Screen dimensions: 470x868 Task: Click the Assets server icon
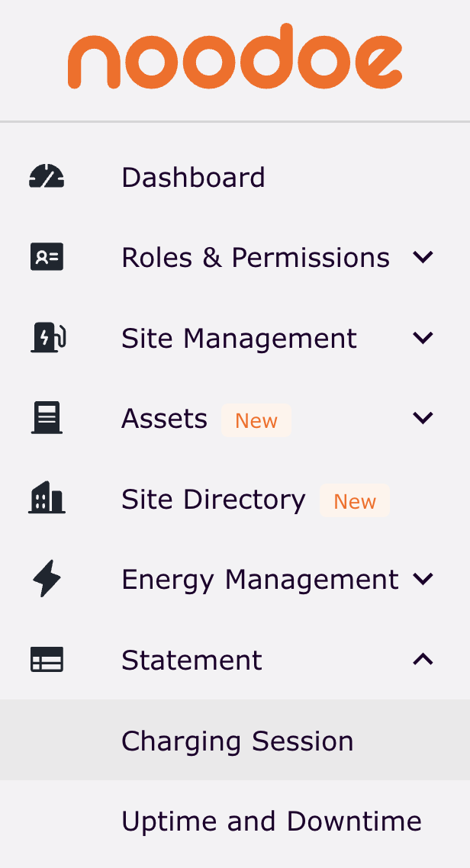pos(47,418)
